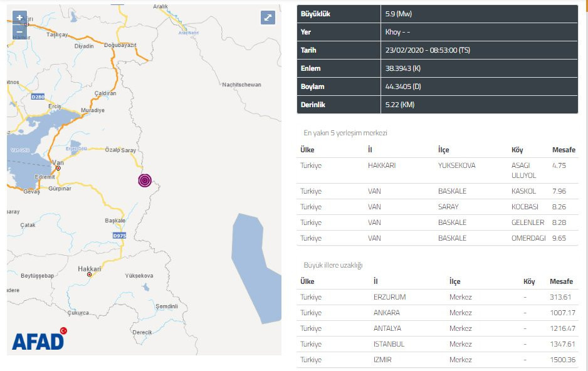
Task: Expand the map to fullscreen
Action: [x=268, y=18]
